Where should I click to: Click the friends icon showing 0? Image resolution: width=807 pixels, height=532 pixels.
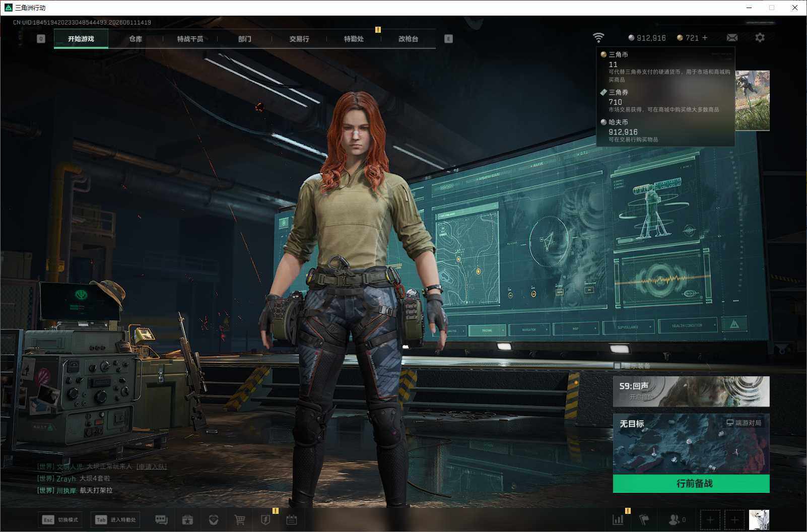pyautogui.click(x=677, y=519)
